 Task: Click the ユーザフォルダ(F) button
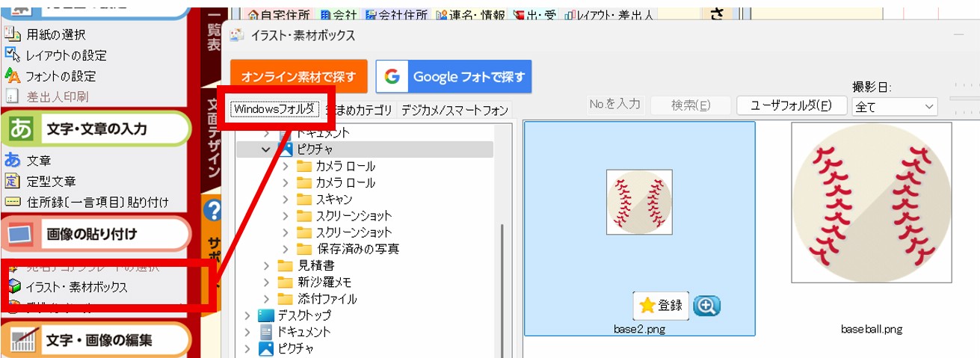pos(792,105)
